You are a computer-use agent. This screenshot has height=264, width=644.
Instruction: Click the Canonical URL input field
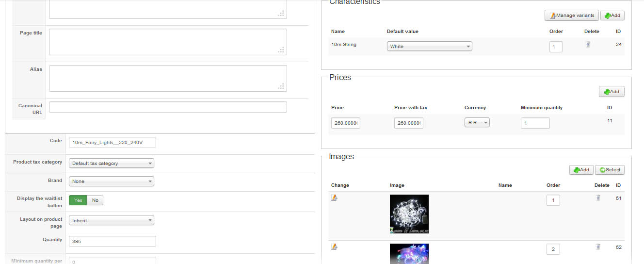point(168,107)
